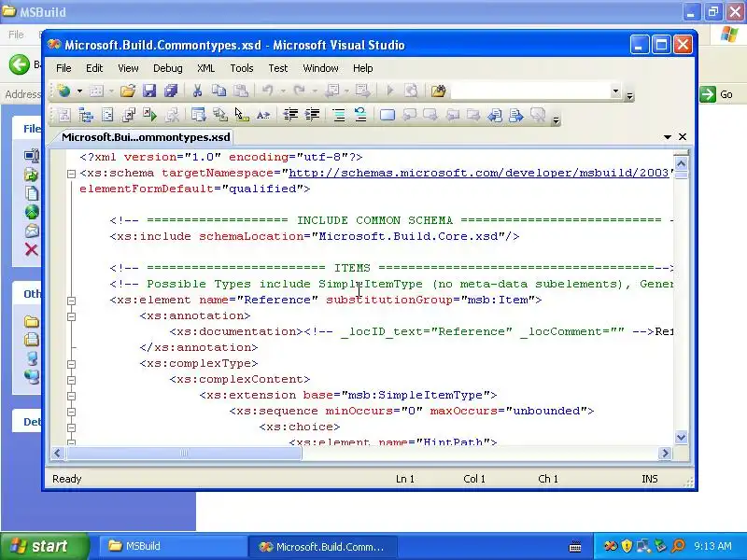Click the hierarchy tree icon in second toolbar
The image size is (747, 560).
pyautogui.click(x=86, y=115)
